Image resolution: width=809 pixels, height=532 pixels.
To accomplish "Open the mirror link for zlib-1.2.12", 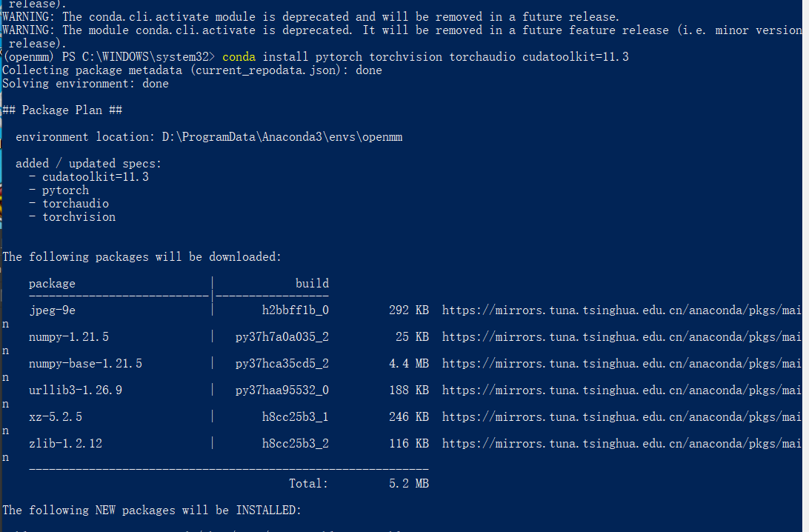I will (x=622, y=444).
